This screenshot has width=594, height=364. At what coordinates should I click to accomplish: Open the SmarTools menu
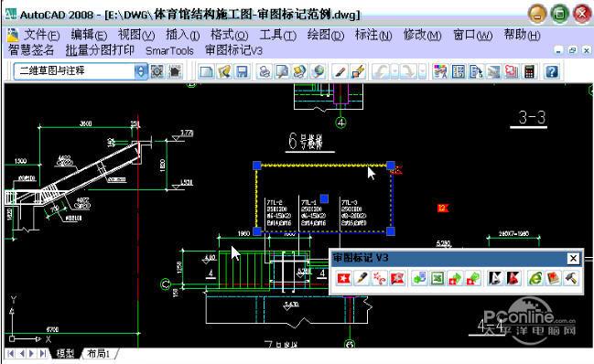[169, 50]
